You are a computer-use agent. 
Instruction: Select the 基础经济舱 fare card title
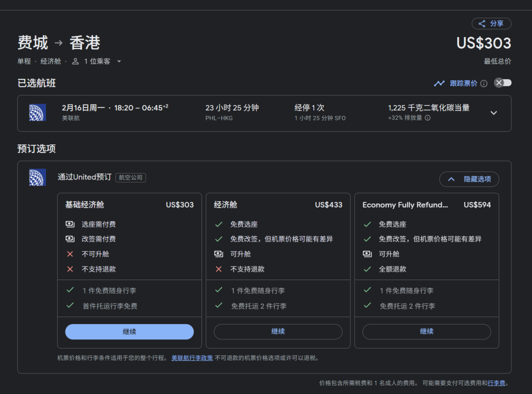(85, 205)
